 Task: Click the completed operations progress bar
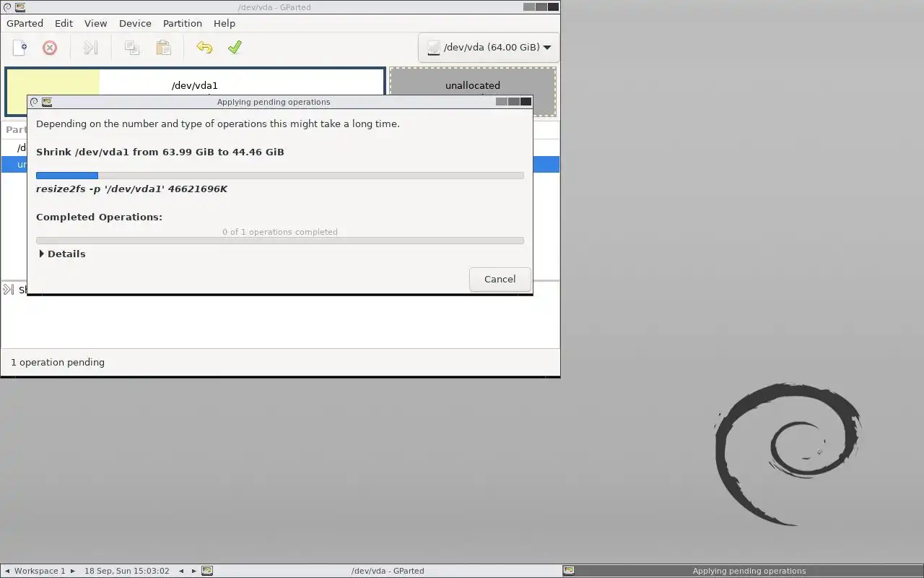(x=280, y=241)
